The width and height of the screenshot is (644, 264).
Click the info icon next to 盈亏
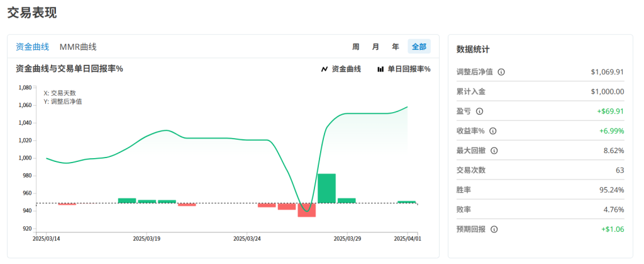[479, 112]
